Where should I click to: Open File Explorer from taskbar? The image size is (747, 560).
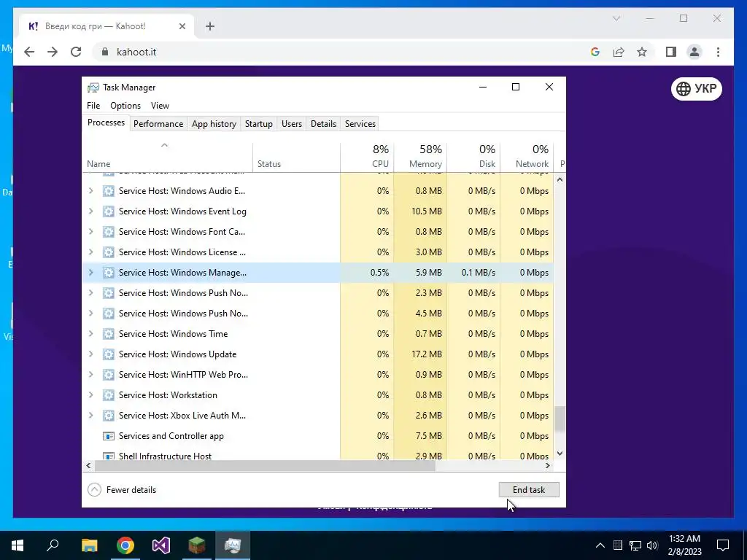pyautogui.click(x=89, y=545)
